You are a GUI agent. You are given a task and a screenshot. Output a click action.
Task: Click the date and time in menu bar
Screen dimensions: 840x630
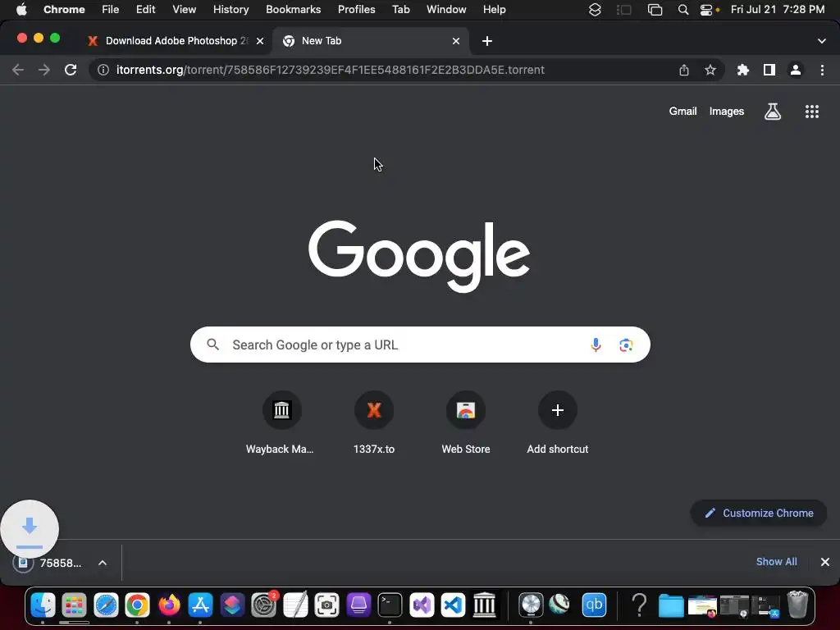tap(778, 10)
